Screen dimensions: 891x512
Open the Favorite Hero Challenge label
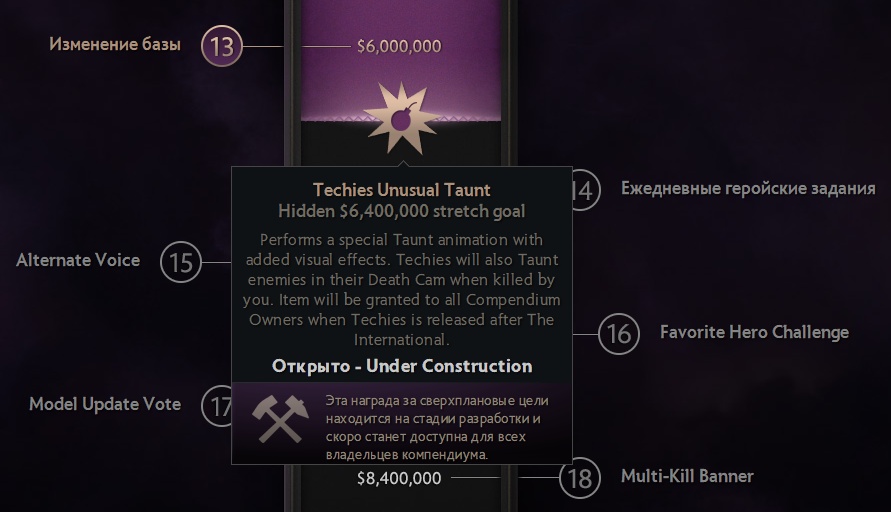point(754,332)
